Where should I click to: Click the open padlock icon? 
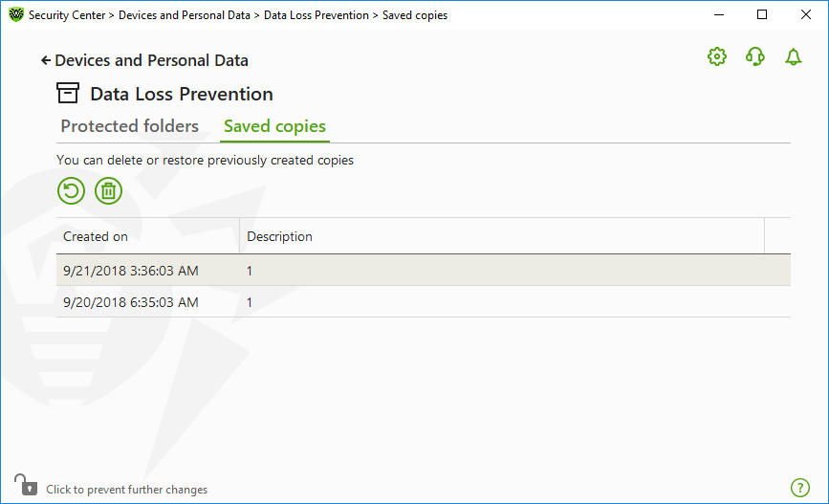click(x=26, y=485)
